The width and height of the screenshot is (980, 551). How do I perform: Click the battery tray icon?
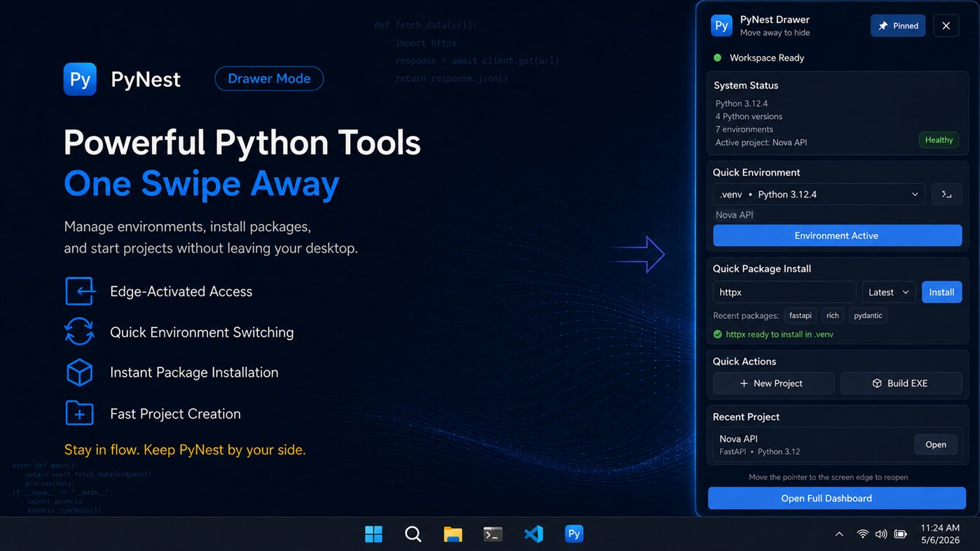click(x=901, y=534)
